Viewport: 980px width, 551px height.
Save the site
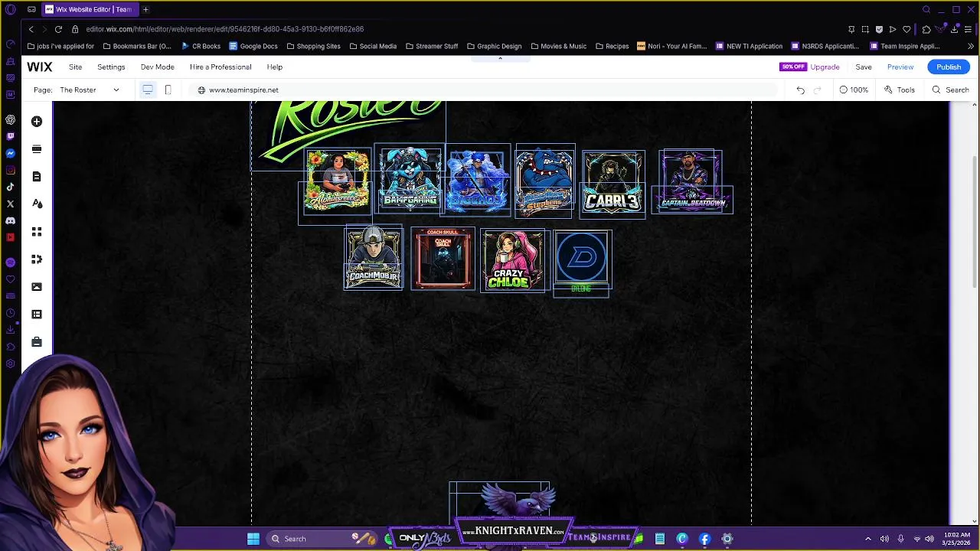coord(864,67)
